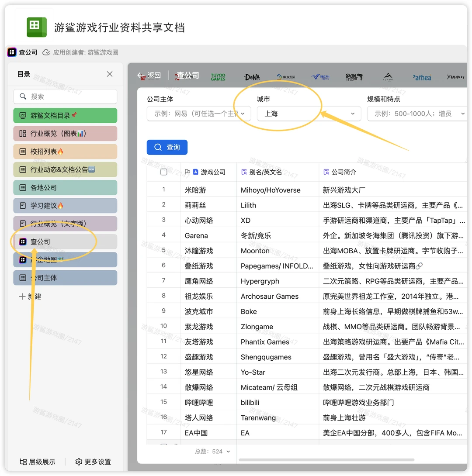
Task: Click the blue 查询 button
Action: click(x=167, y=147)
